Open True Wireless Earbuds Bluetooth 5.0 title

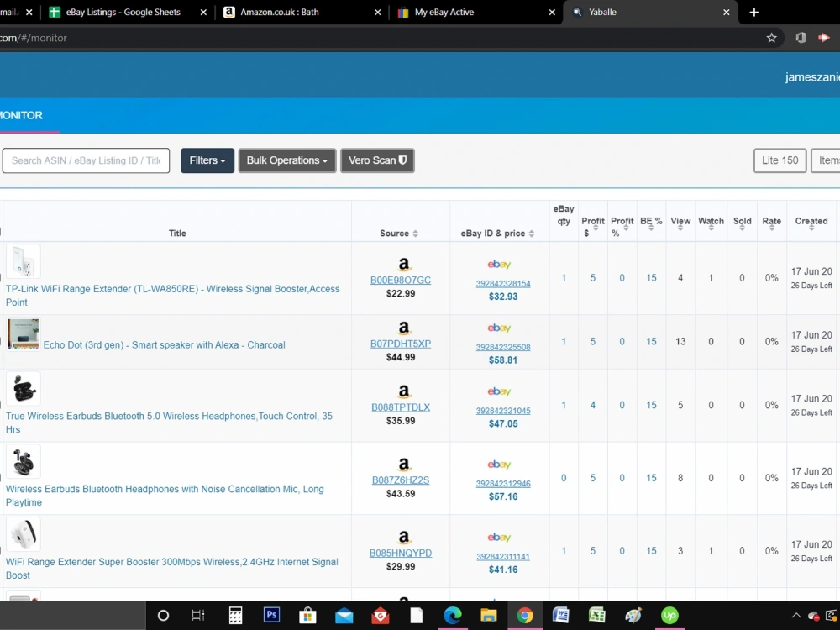point(169,423)
